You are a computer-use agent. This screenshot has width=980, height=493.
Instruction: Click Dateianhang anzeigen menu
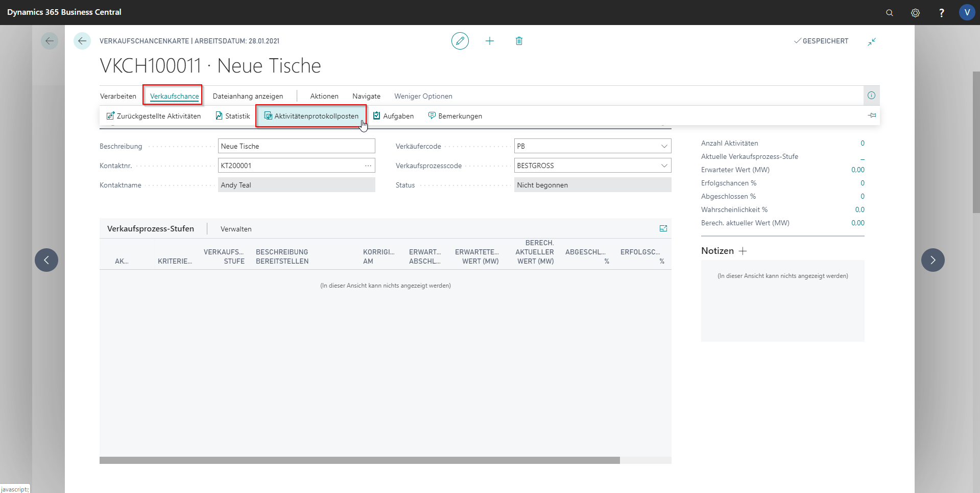(248, 96)
